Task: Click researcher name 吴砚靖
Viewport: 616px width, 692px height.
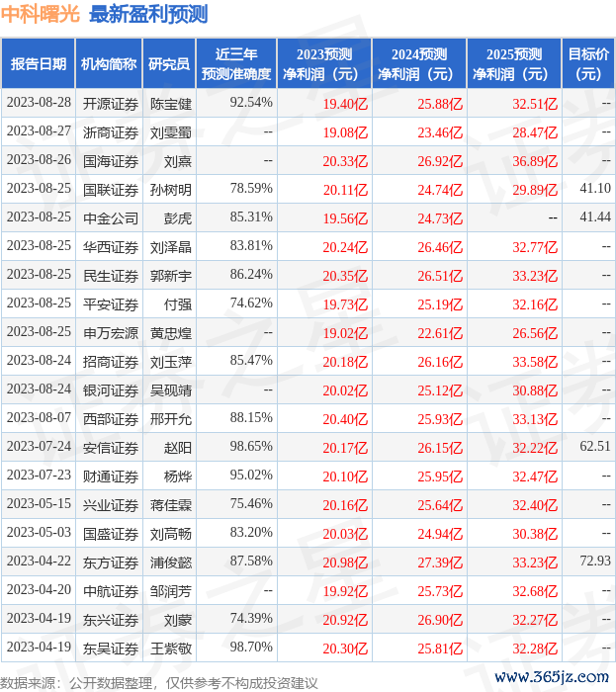Action: [x=171, y=391]
